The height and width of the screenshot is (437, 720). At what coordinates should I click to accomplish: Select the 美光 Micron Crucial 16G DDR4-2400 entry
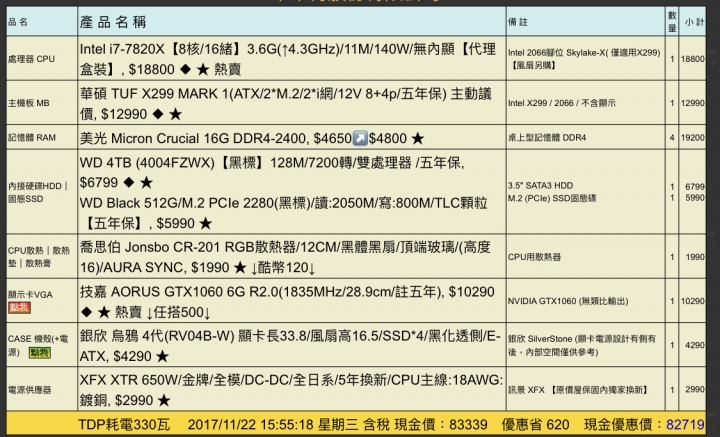pyautogui.click(x=252, y=138)
